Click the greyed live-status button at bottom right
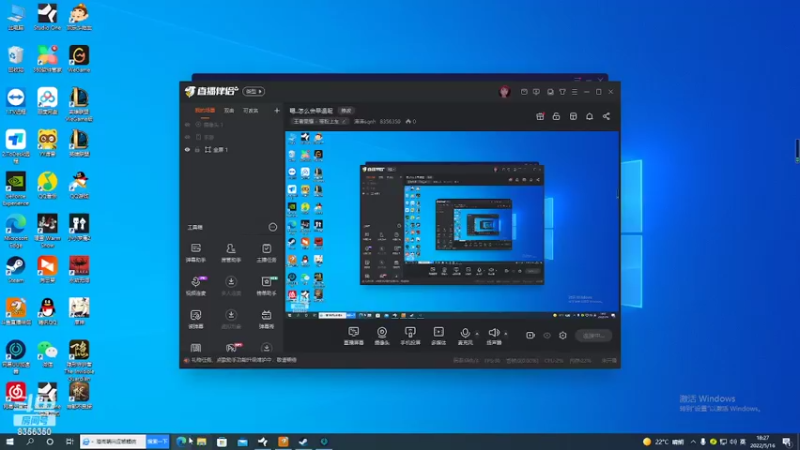 point(593,335)
